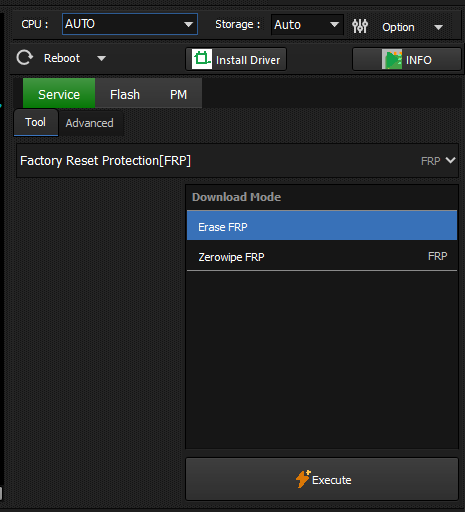Expand the Option dropdown arrow
The image size is (465, 512).
pyautogui.click(x=439, y=27)
